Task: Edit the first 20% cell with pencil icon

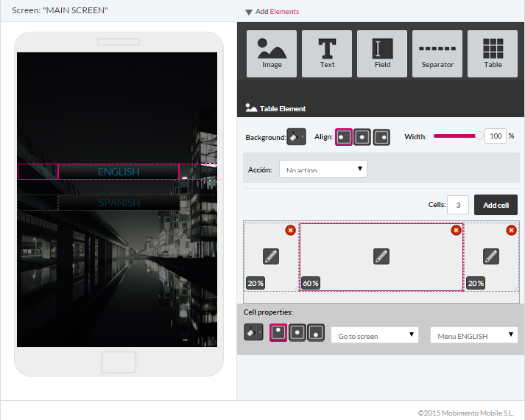Action: (x=271, y=256)
